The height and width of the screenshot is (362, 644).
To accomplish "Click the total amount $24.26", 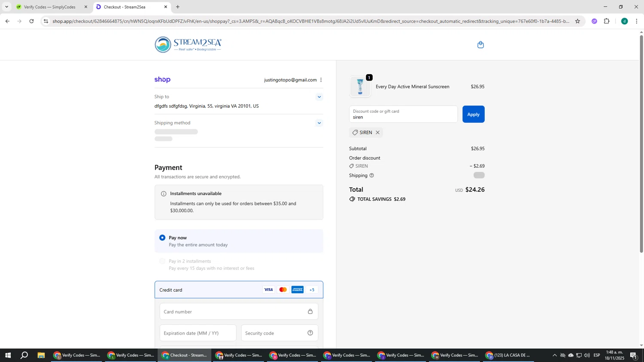I will click(475, 190).
